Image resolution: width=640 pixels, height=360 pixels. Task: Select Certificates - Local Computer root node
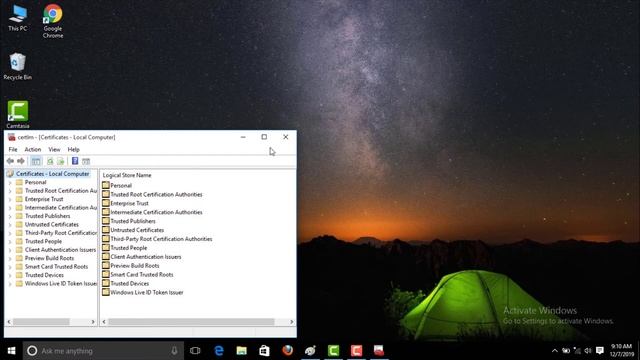pyautogui.click(x=52, y=174)
